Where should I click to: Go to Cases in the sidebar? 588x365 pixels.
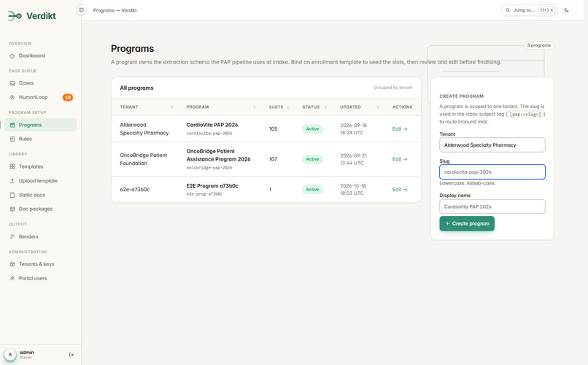point(41,83)
